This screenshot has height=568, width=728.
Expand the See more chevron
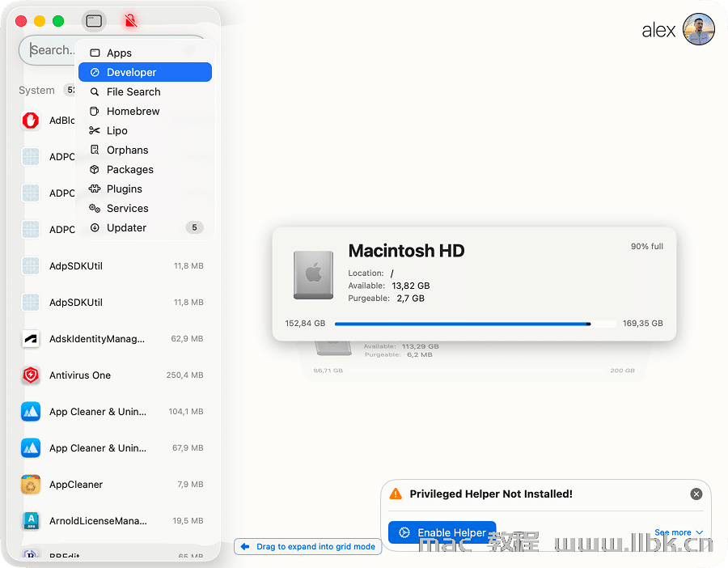pos(678,532)
